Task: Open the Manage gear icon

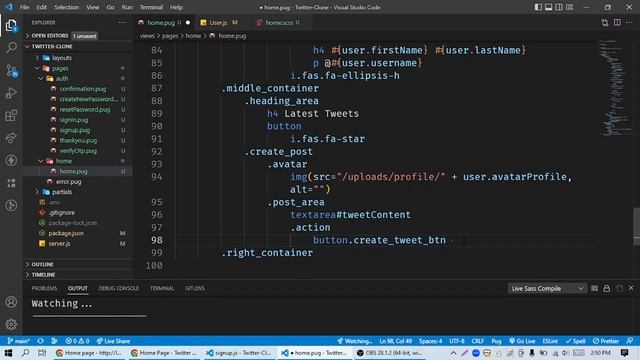Action: pyautogui.click(x=11, y=324)
